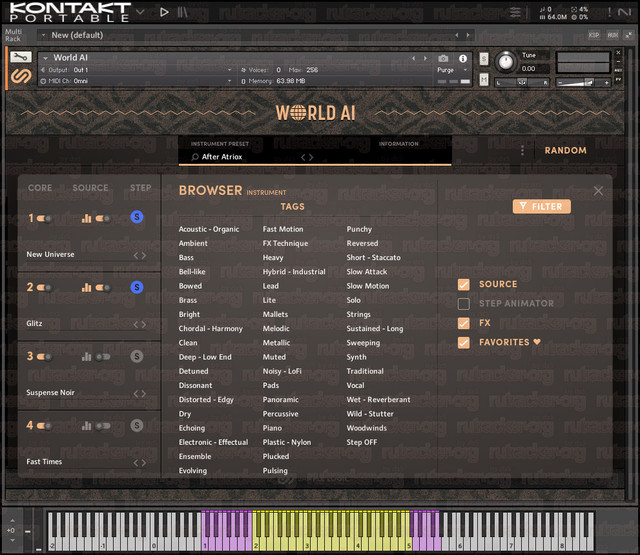Screen dimensions: 640x555
Task: Expand the World AI instrument name dropdown
Action: (x=45, y=58)
